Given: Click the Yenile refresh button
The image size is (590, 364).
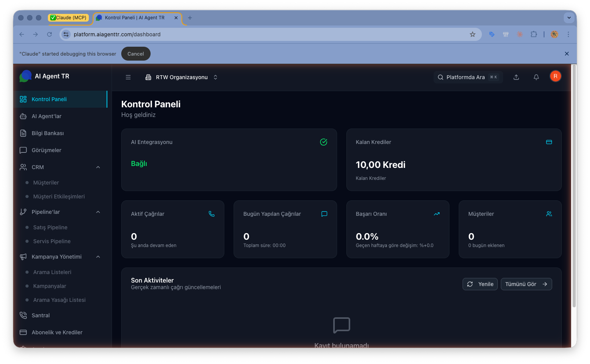Looking at the screenshot, I should point(480,284).
